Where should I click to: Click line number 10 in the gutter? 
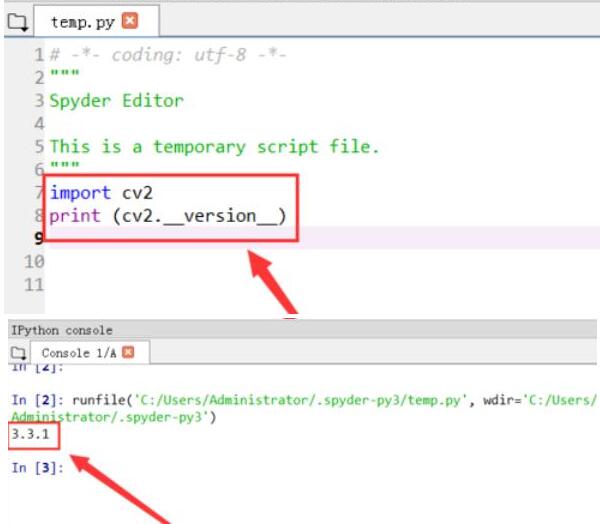[34, 262]
